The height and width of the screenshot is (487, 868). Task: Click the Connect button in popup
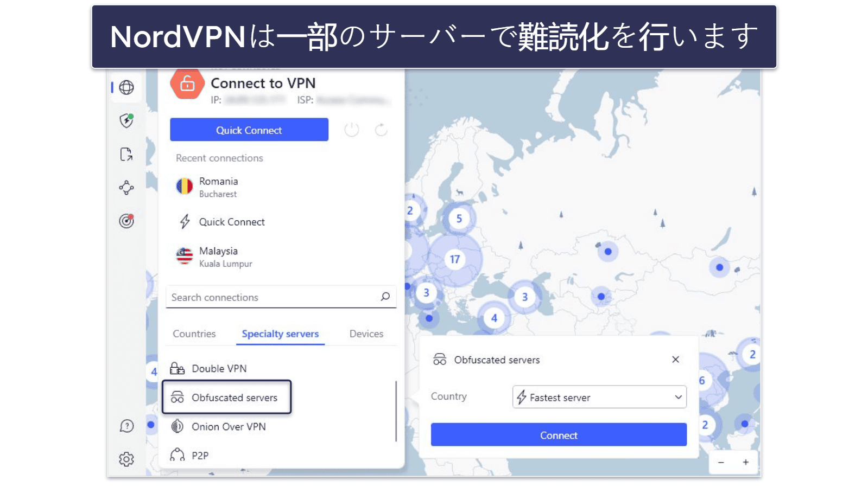pyautogui.click(x=559, y=435)
